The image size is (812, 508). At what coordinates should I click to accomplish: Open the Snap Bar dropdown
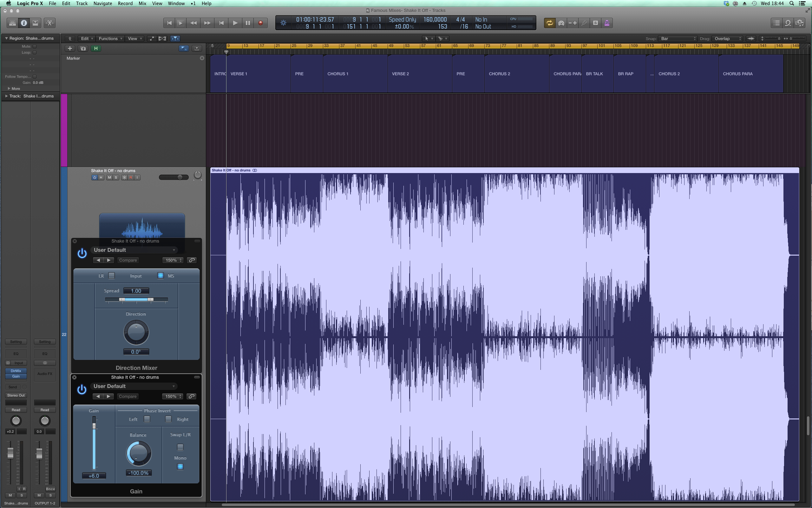(x=678, y=38)
